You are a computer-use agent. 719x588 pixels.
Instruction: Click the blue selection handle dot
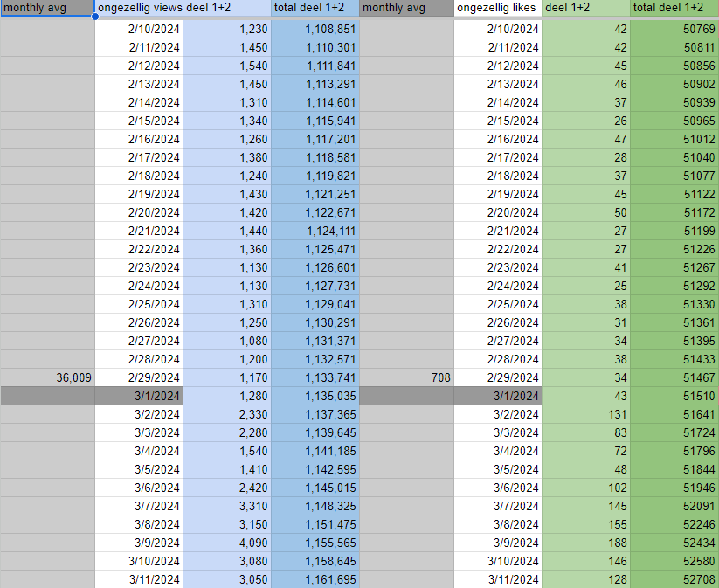click(94, 17)
